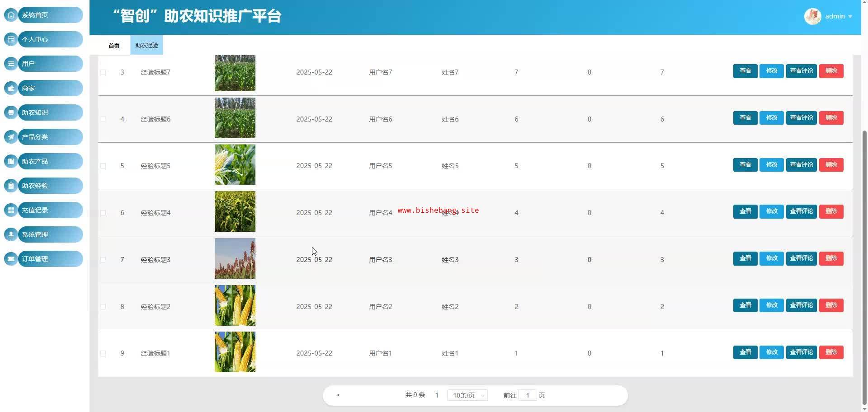Click the person icon beside 系统管理
This screenshot has width=868, height=412.
pyautogui.click(x=11, y=234)
